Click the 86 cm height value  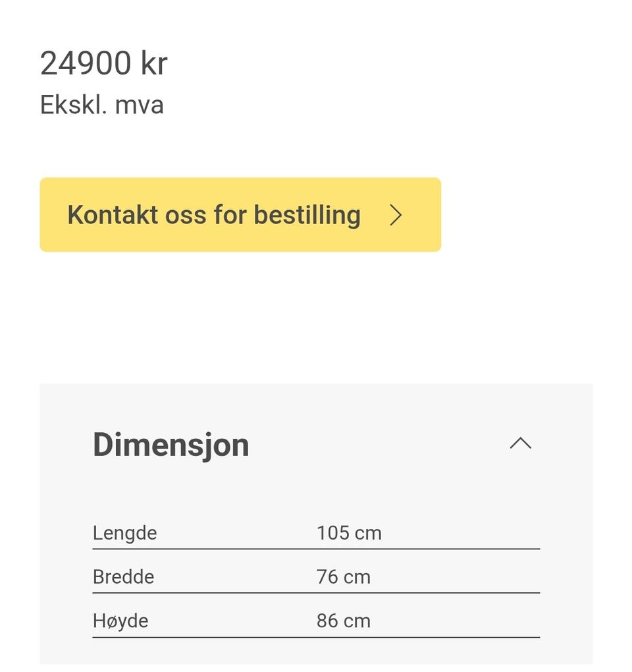tap(343, 621)
